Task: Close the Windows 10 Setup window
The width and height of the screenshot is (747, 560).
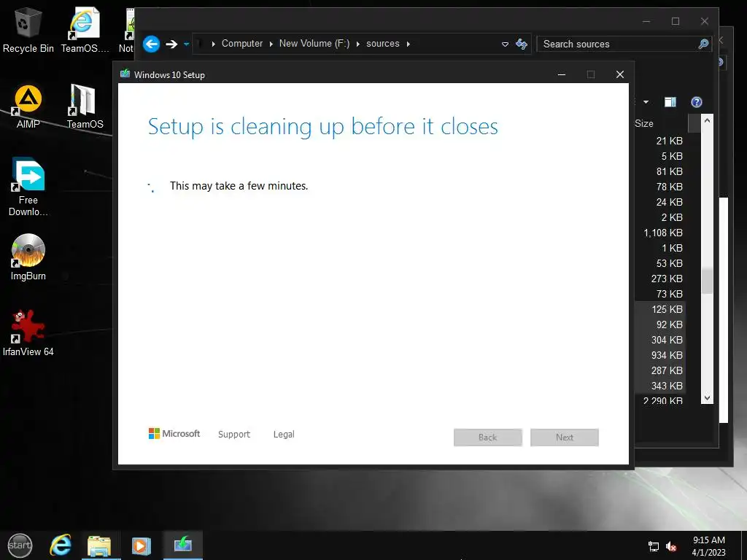Action: pos(620,74)
